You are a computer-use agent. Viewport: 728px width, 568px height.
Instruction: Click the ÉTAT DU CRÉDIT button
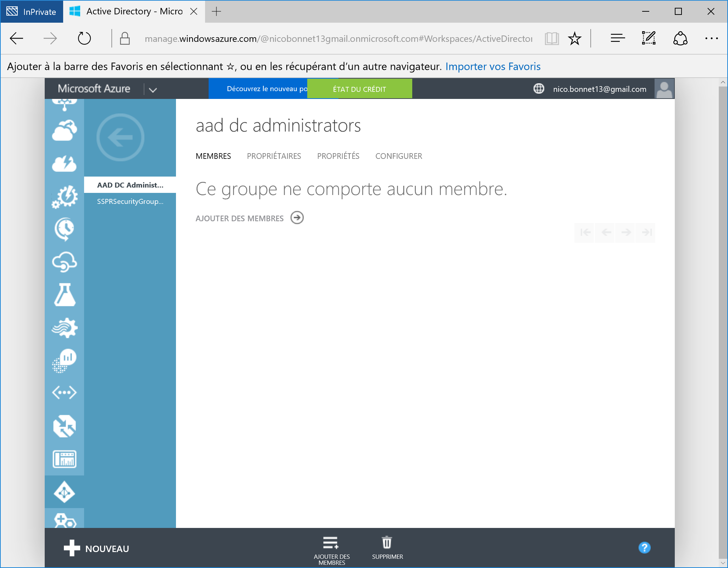[x=359, y=89]
